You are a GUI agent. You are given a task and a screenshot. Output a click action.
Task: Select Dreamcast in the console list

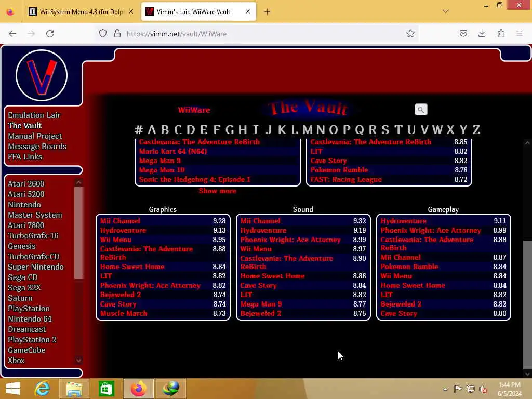pyautogui.click(x=27, y=329)
